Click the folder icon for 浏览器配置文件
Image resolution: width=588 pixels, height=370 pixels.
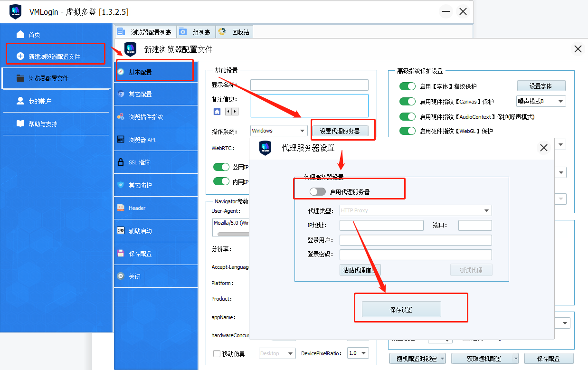[20, 78]
